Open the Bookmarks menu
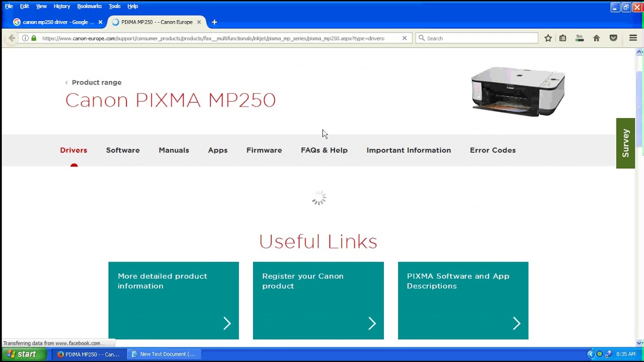 pyautogui.click(x=89, y=6)
